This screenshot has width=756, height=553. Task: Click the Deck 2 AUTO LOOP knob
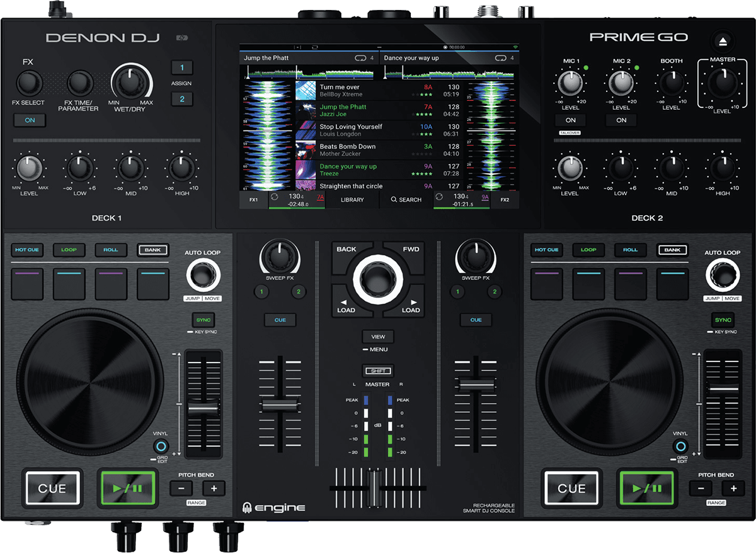722,276
